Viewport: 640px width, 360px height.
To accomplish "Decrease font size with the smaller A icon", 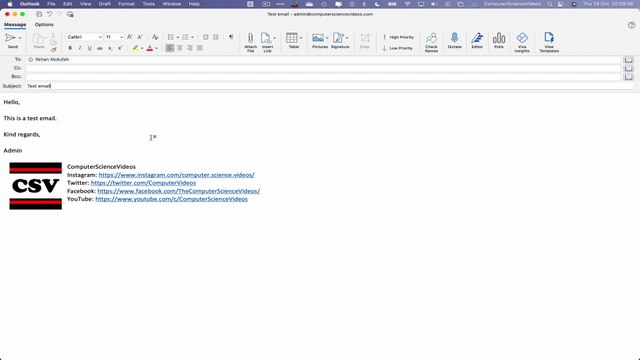I will (x=140, y=37).
